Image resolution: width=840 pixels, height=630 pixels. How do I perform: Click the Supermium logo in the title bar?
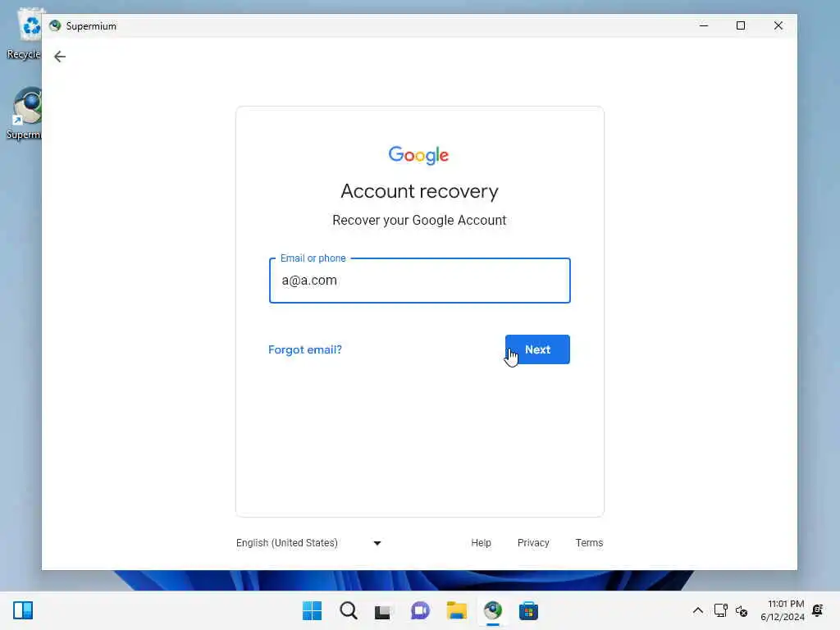55,25
